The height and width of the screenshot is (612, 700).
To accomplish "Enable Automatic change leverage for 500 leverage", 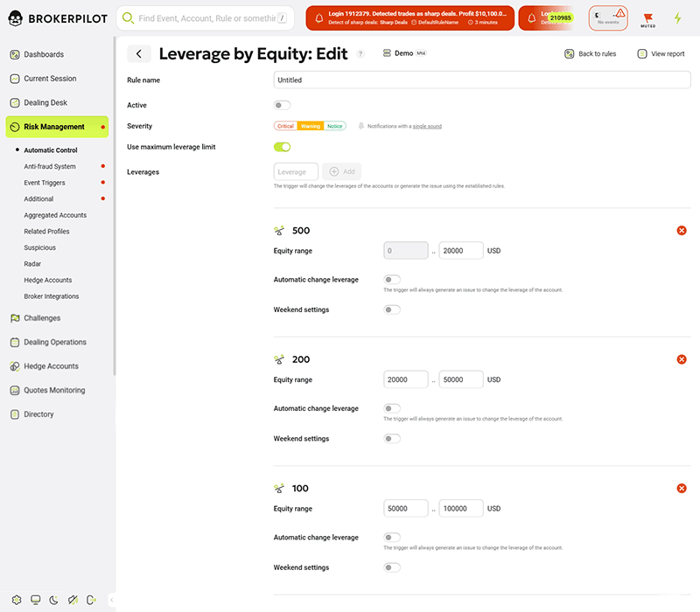I will [x=392, y=279].
